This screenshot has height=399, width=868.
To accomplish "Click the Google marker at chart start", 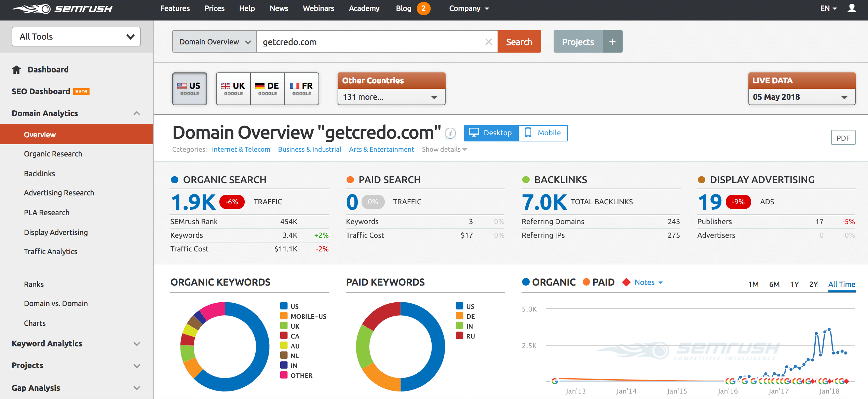I will (555, 381).
